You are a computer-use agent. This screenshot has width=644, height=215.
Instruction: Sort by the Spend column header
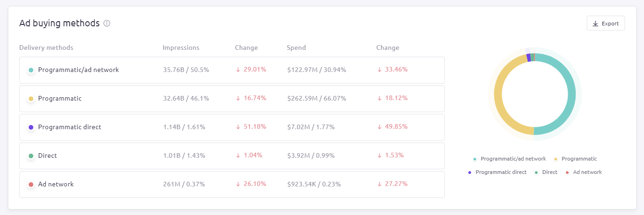[296, 48]
